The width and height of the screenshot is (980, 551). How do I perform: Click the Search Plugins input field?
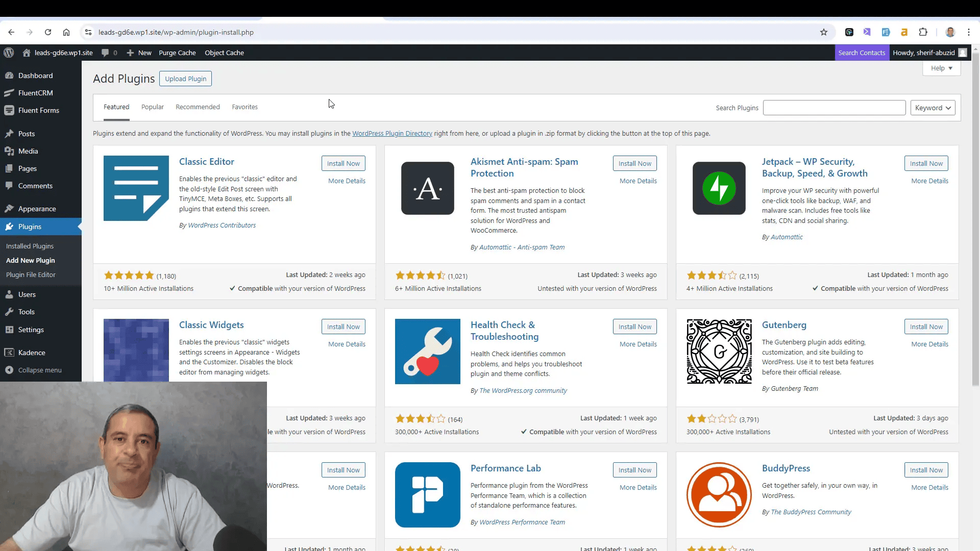click(834, 108)
